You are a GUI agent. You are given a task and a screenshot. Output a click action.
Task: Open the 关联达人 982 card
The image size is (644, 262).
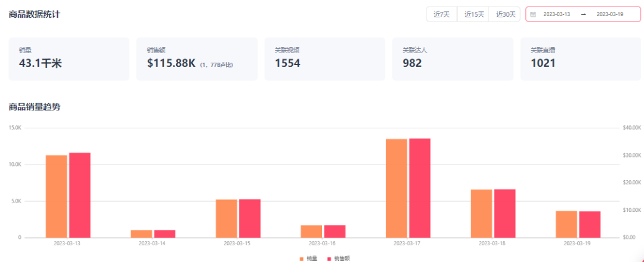point(453,59)
